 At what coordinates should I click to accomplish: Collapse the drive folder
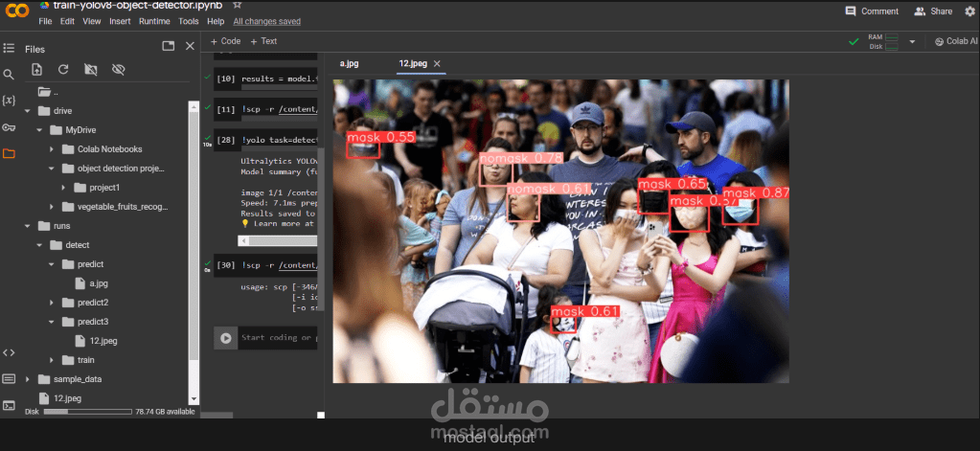pyautogui.click(x=28, y=111)
